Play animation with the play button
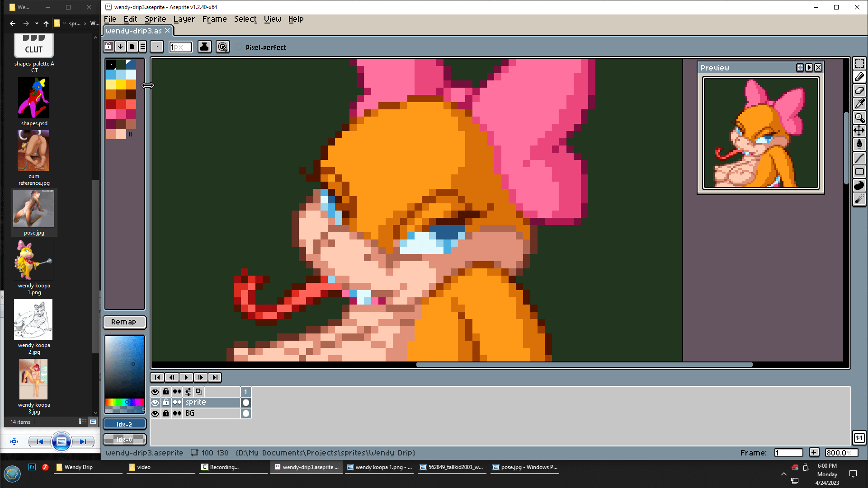The image size is (868, 488). 186,377
